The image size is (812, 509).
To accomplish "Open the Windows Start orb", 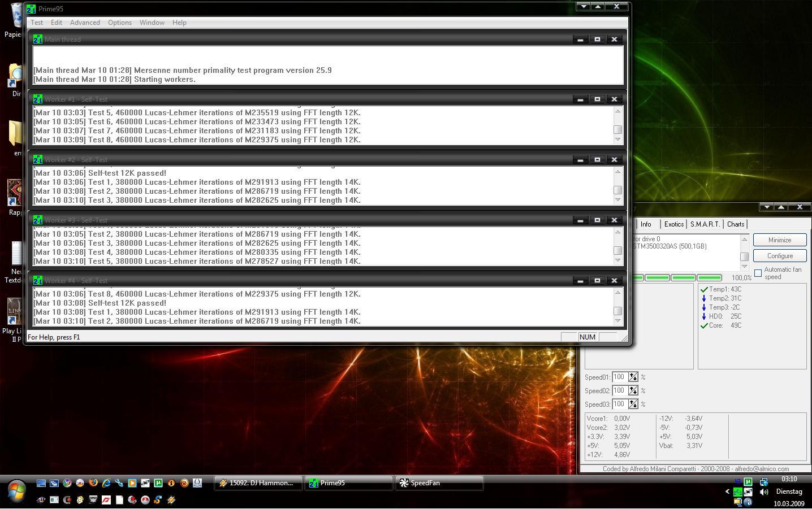I will click(16, 491).
